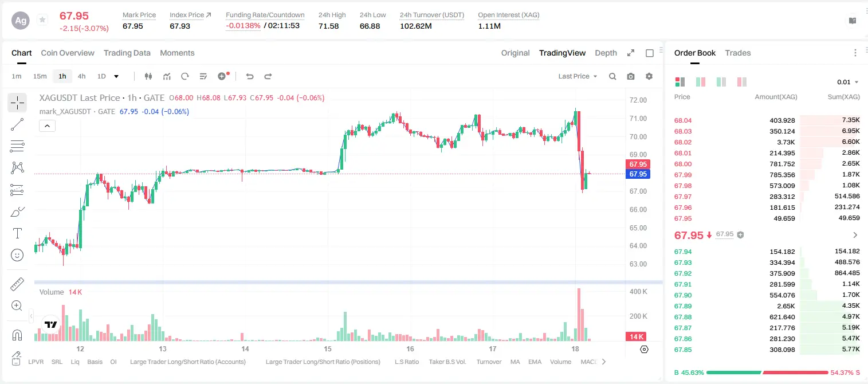This screenshot has width=868, height=384.
Task: Select the ruler measure tool
Action: point(17,284)
